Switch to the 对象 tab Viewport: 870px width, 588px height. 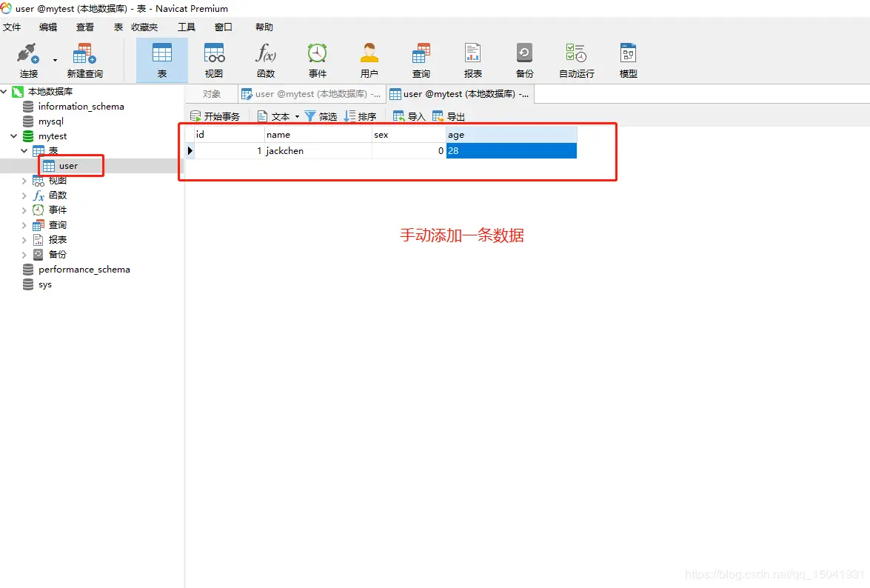211,93
